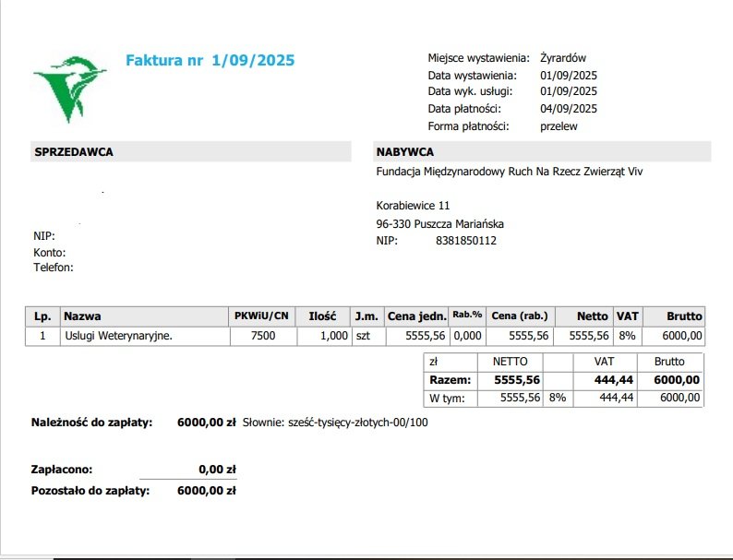The width and height of the screenshot is (733, 560).
Task: Select the 8% VAT cell in item row
Action: [x=628, y=336]
